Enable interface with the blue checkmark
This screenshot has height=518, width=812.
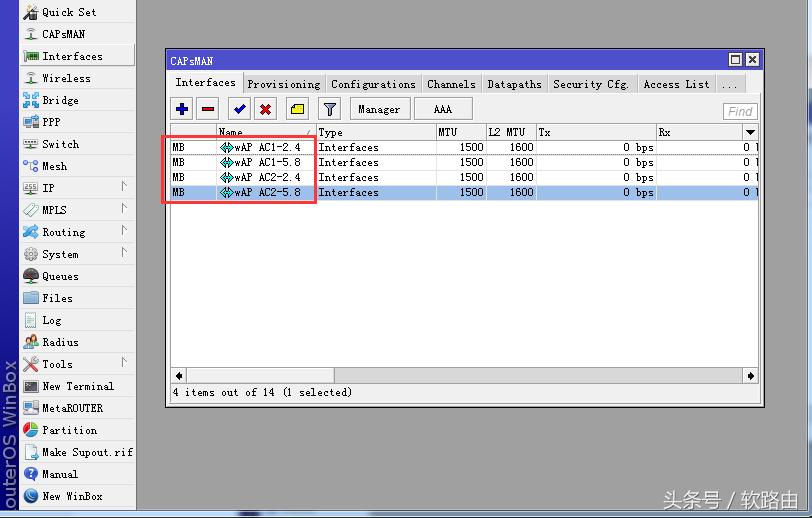click(239, 109)
